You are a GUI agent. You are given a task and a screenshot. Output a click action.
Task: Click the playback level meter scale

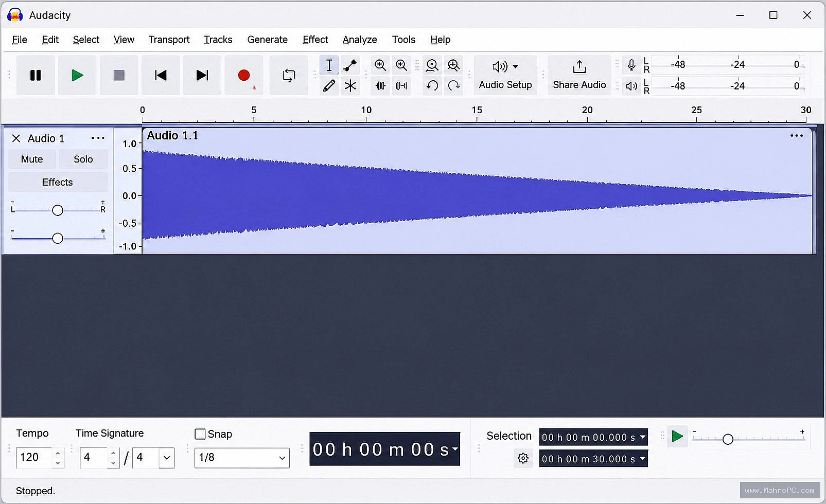click(728, 86)
